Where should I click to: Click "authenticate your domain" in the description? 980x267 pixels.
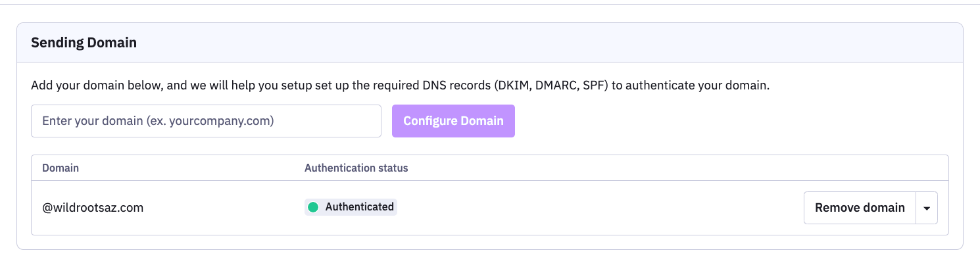click(x=704, y=85)
